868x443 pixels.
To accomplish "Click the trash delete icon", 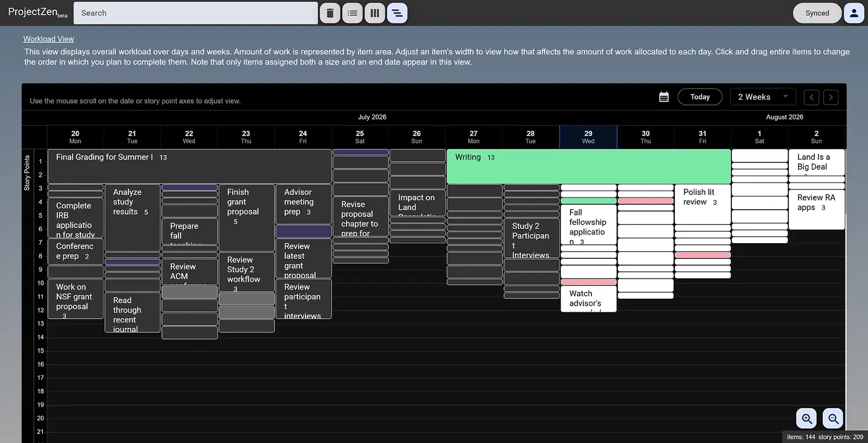I will coord(330,13).
